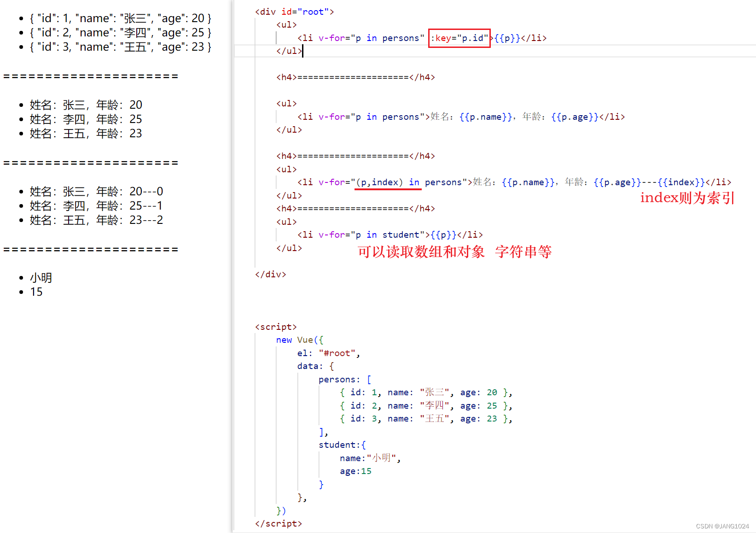This screenshot has width=756, height=533.
Task: Click the closing </script> tag
Action: 279,524
